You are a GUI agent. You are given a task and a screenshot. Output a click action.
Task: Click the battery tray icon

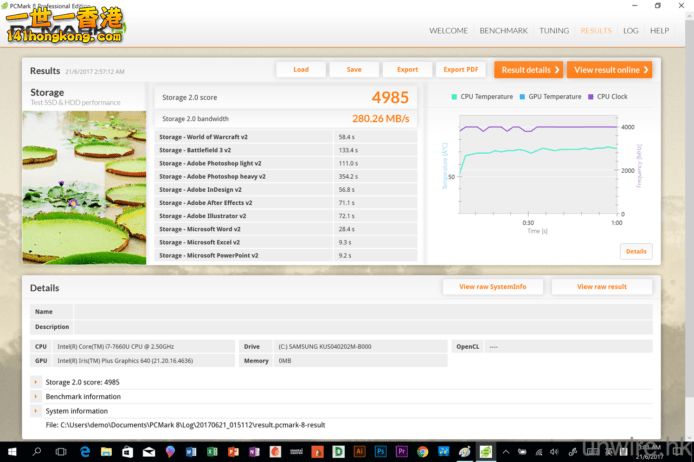(522, 452)
